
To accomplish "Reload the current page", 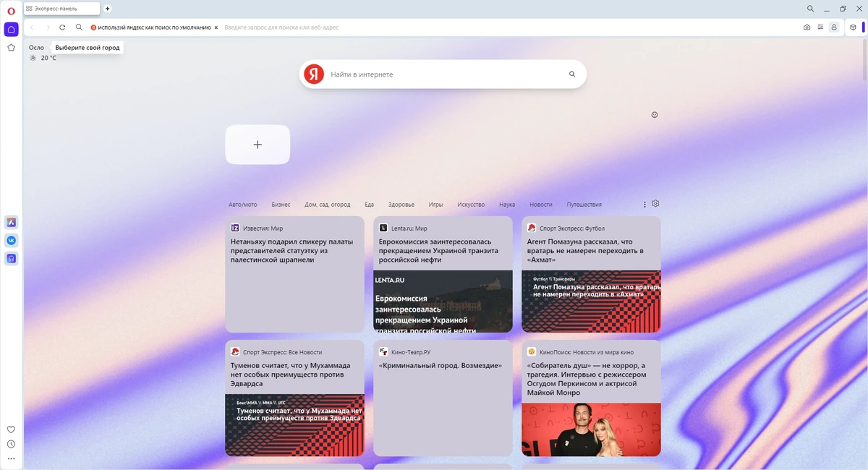I will tap(62, 27).
